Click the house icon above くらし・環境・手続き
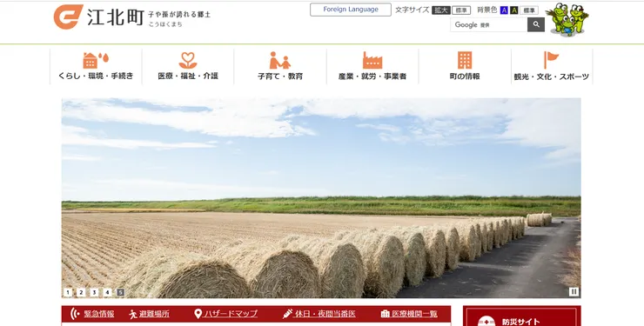Screen dimensions: 644x326 [x=95, y=60]
